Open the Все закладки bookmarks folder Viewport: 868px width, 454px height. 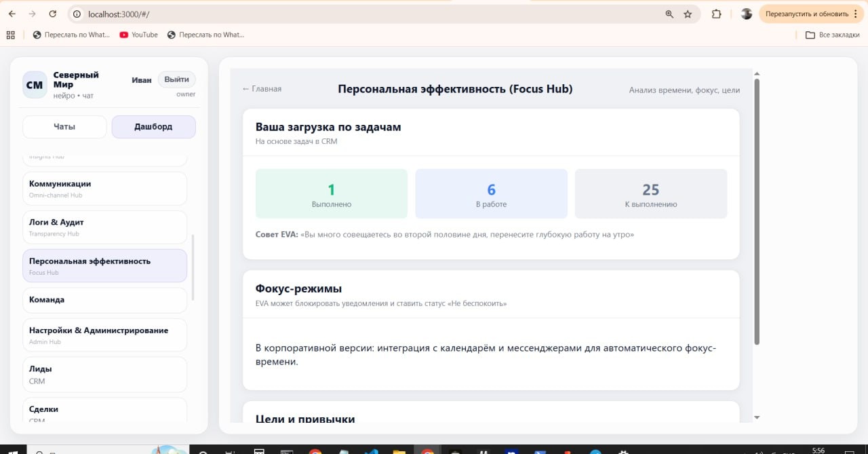[833, 35]
